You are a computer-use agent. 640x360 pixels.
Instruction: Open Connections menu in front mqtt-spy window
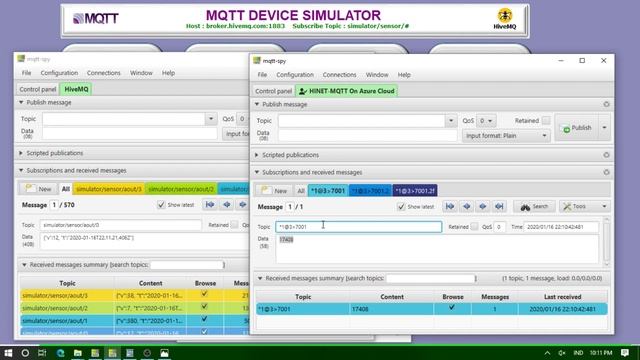[x=339, y=75]
